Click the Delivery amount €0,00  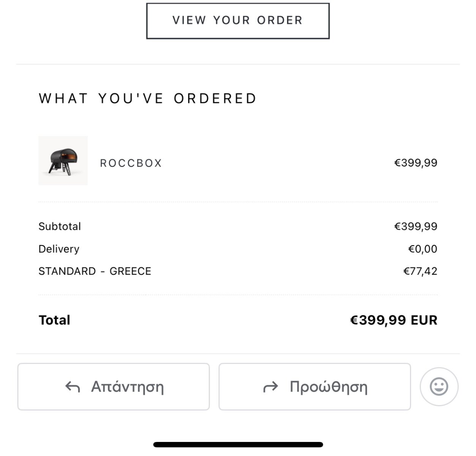tap(422, 249)
